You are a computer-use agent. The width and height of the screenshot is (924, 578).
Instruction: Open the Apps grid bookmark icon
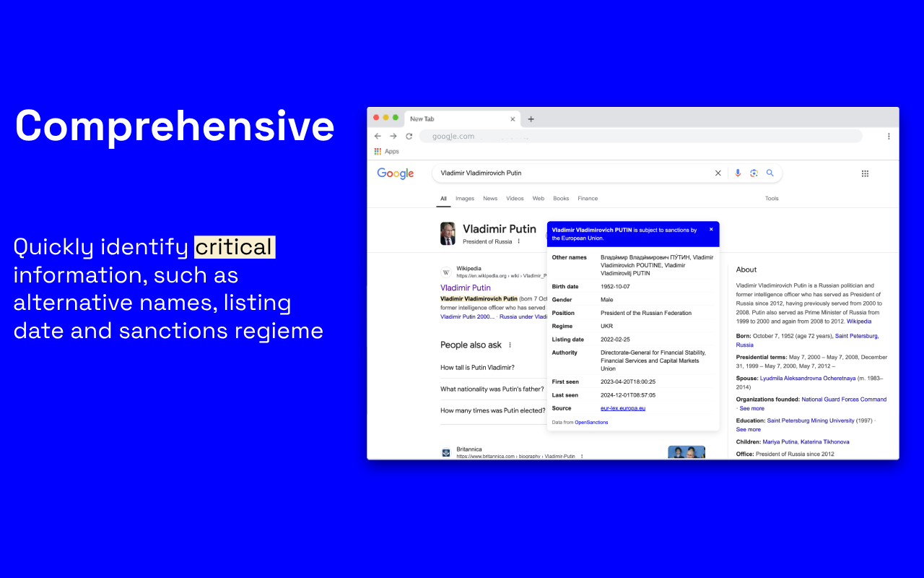click(378, 151)
